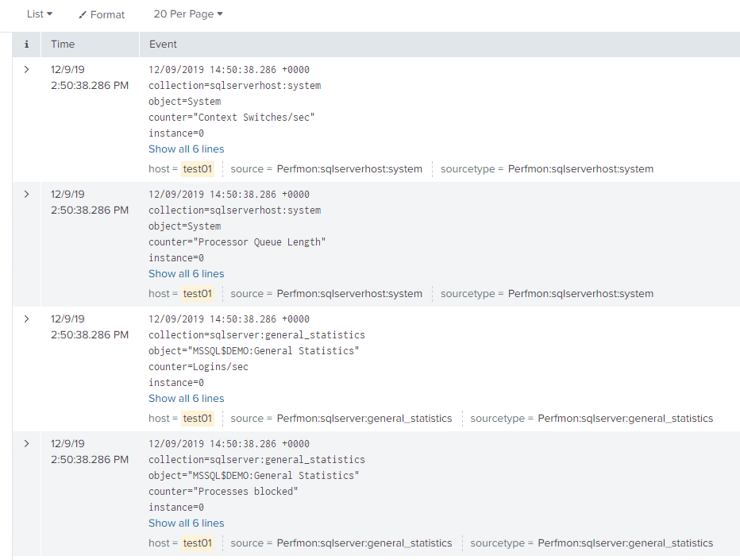Click test01 host value in the last event
Image resolution: width=740 pixels, height=560 pixels.
[198, 543]
